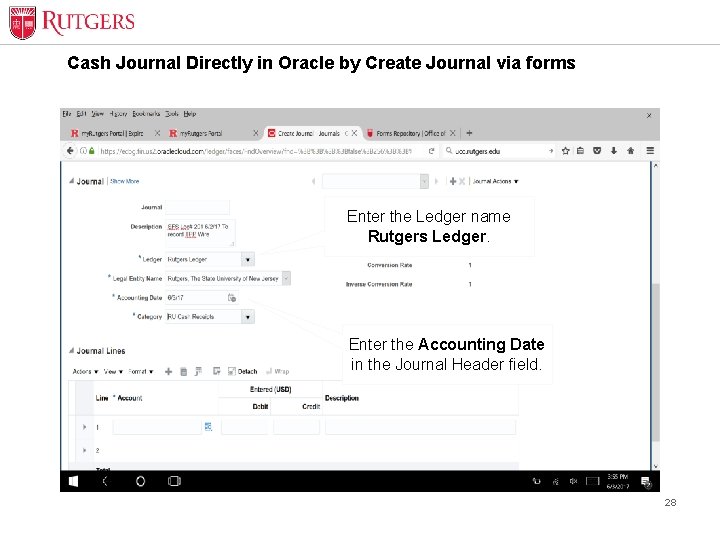Open the Bookmarks menu

coord(146,113)
